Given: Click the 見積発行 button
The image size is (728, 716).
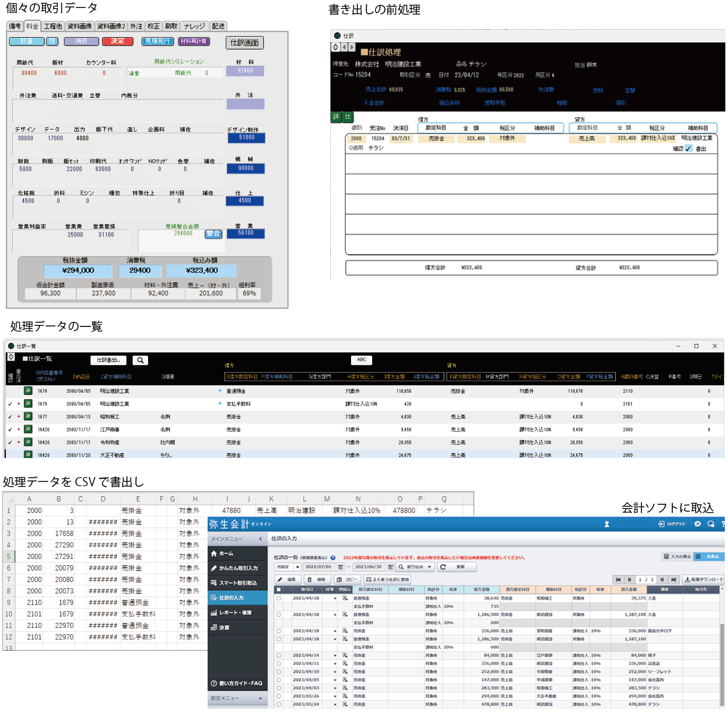Looking at the screenshot, I should (x=158, y=41).
